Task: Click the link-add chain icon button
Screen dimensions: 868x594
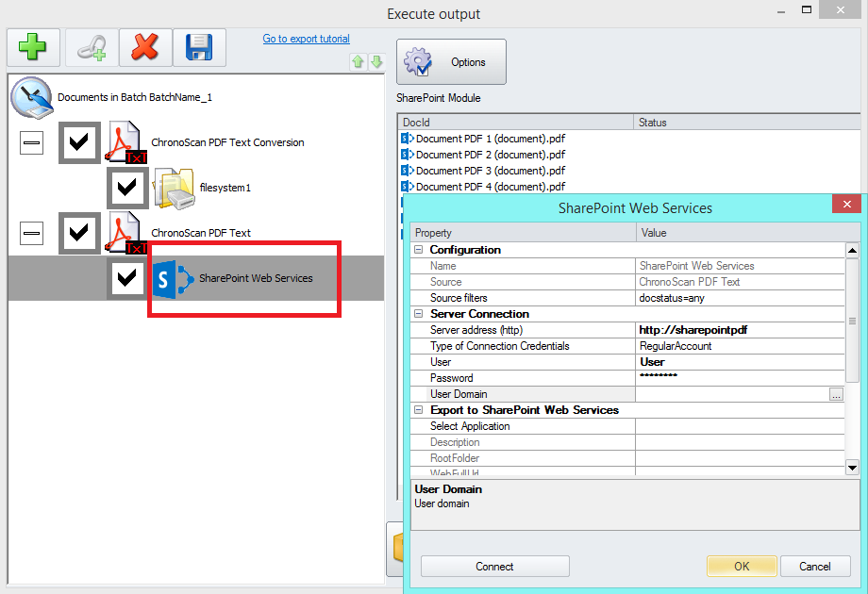Action: coord(92,47)
